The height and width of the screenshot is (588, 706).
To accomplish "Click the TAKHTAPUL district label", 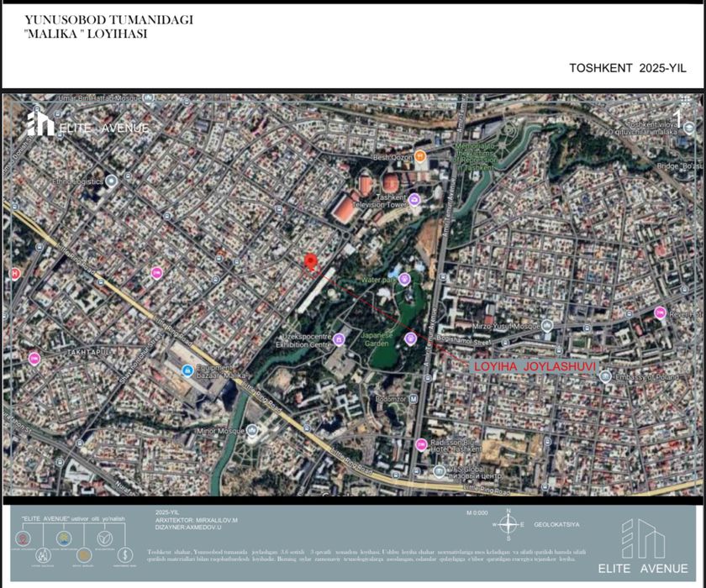I will tap(89, 352).
